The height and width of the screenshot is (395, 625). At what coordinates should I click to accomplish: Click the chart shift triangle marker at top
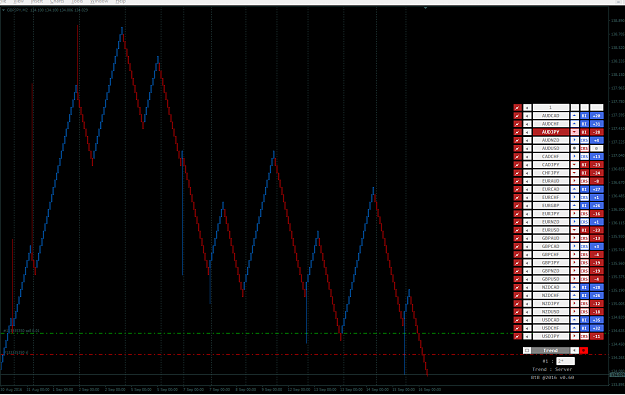tap(425, 8)
